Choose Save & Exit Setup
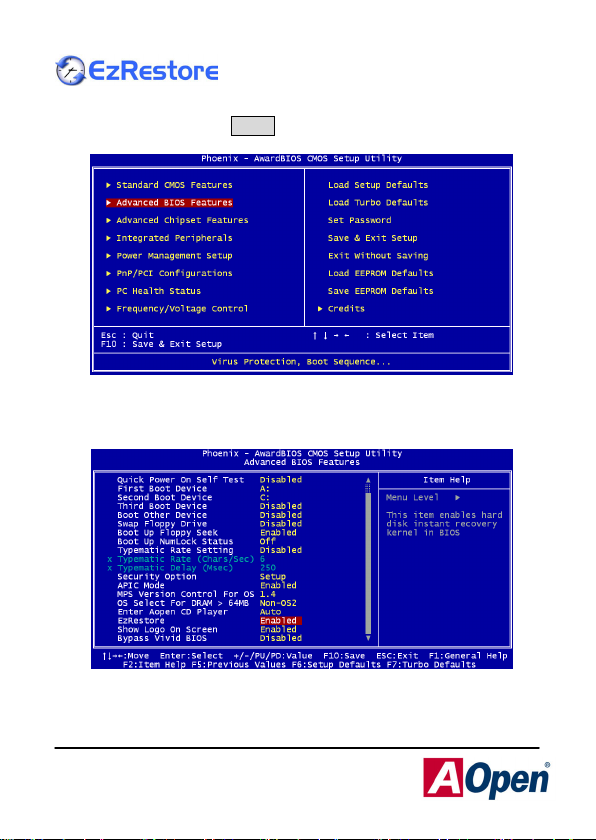This screenshot has width=596, height=840. tap(373, 238)
